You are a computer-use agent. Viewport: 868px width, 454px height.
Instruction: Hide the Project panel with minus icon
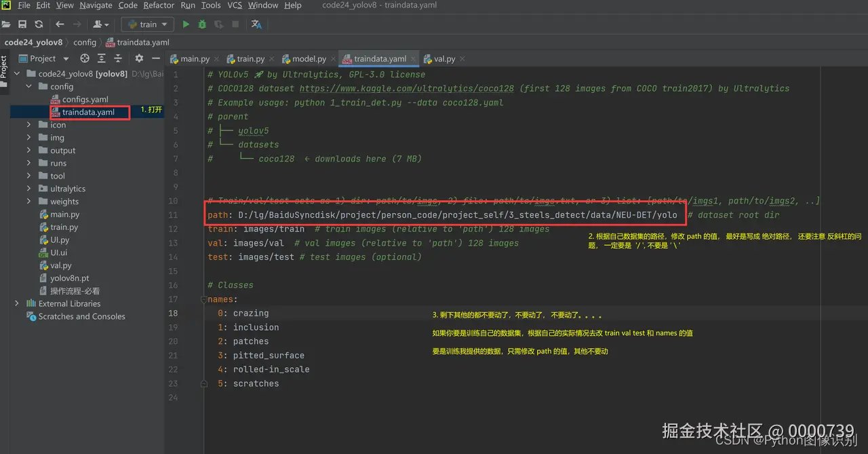point(155,58)
